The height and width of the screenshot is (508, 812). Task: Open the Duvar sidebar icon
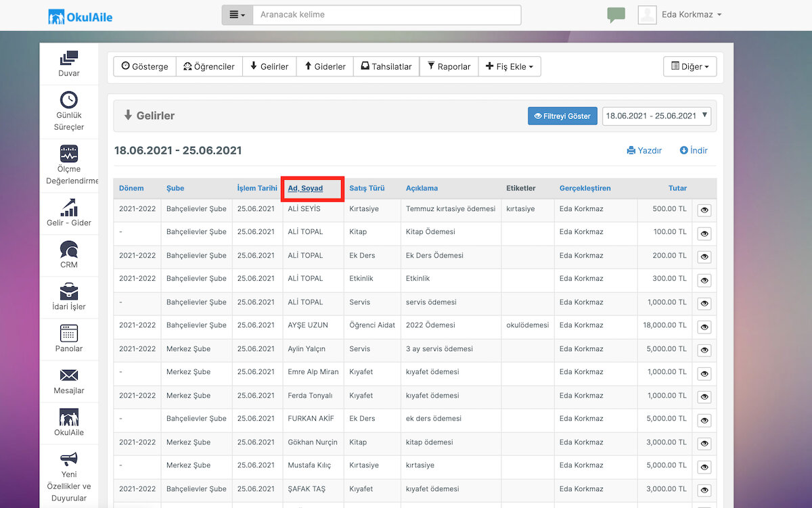[x=69, y=58]
